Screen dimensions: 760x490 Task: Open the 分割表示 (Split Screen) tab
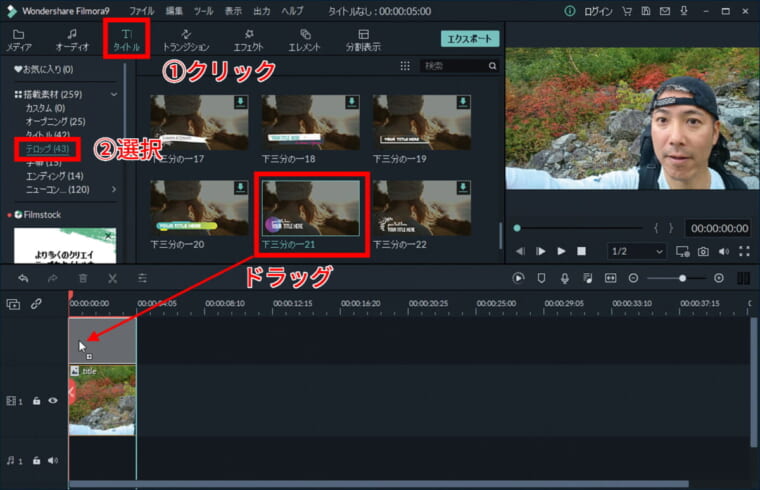(363, 40)
